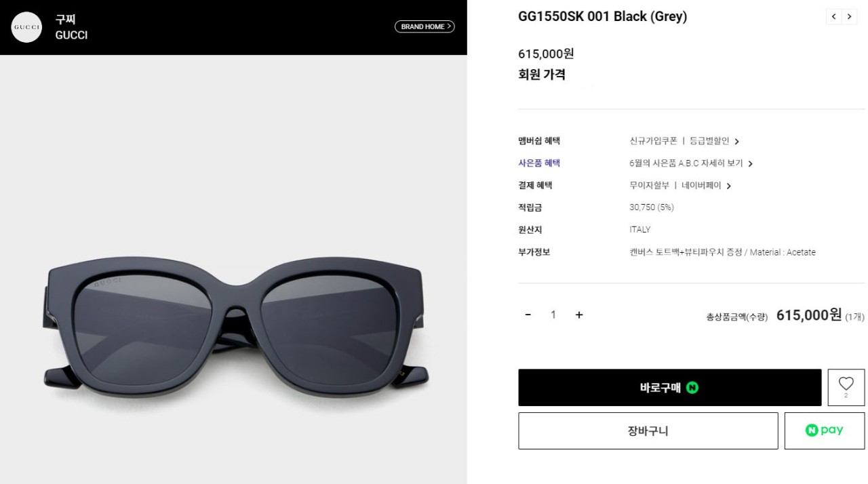
Task: Go to next product with right arrow
Action: point(849,17)
